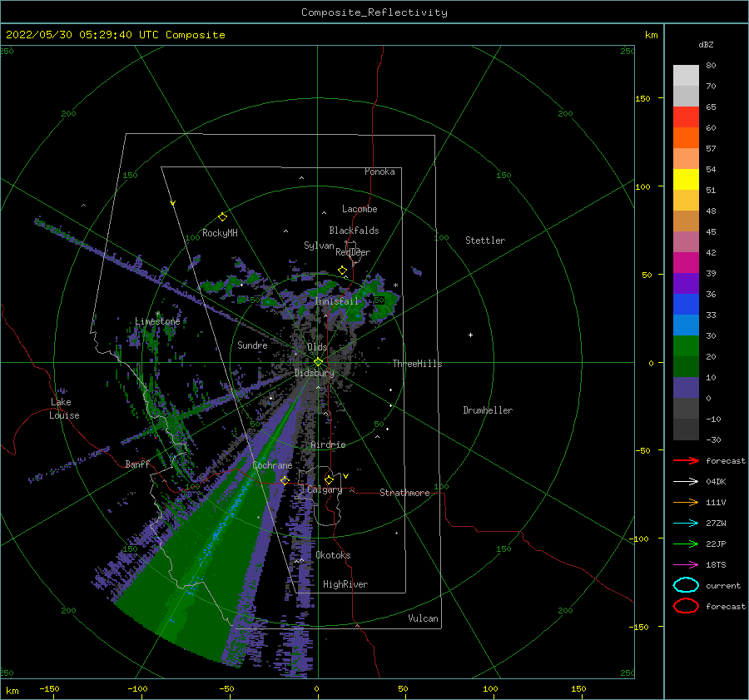Pick the yellow 54 dBZ color swatch
The height and width of the screenshot is (700, 749).
[x=686, y=180]
